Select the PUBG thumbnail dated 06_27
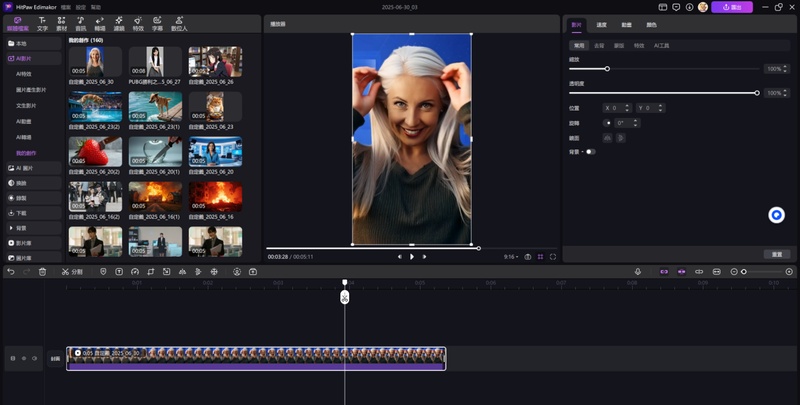 pos(155,62)
